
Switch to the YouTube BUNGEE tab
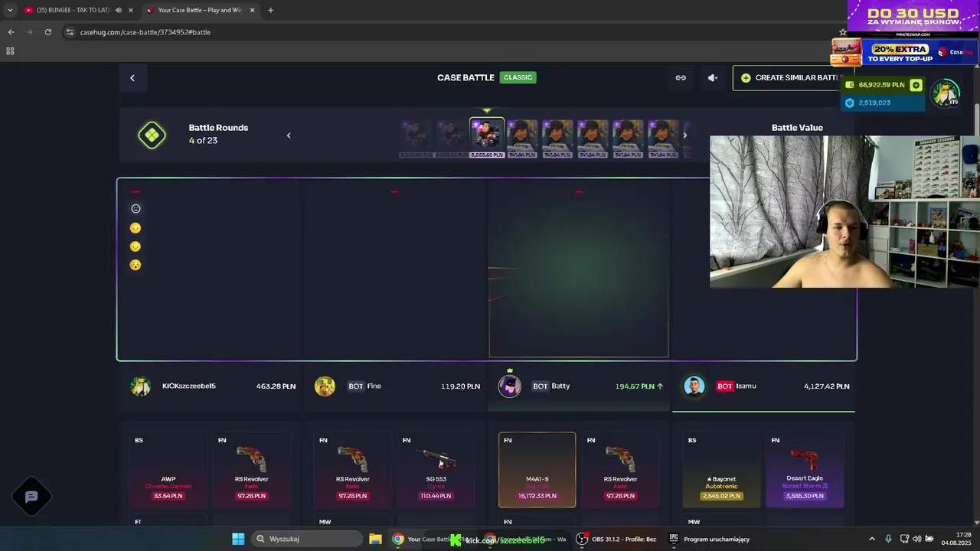coord(73,10)
